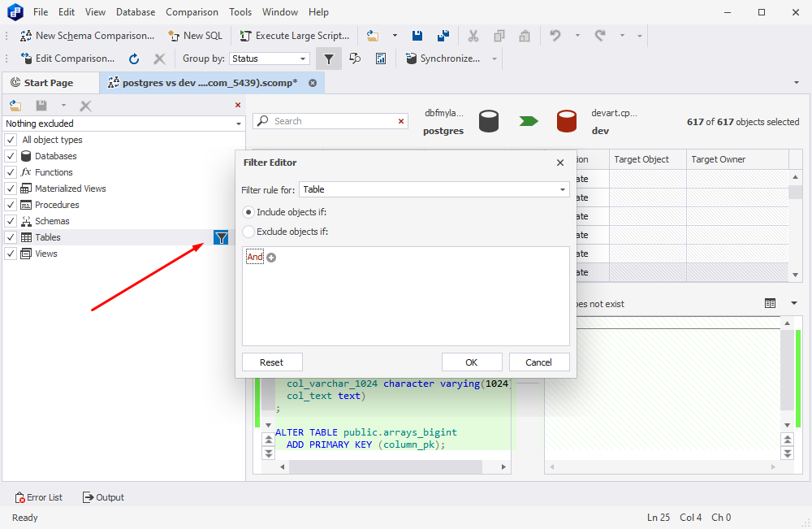
Task: Expand the Redo history dropdown arrow
Action: pos(623,36)
